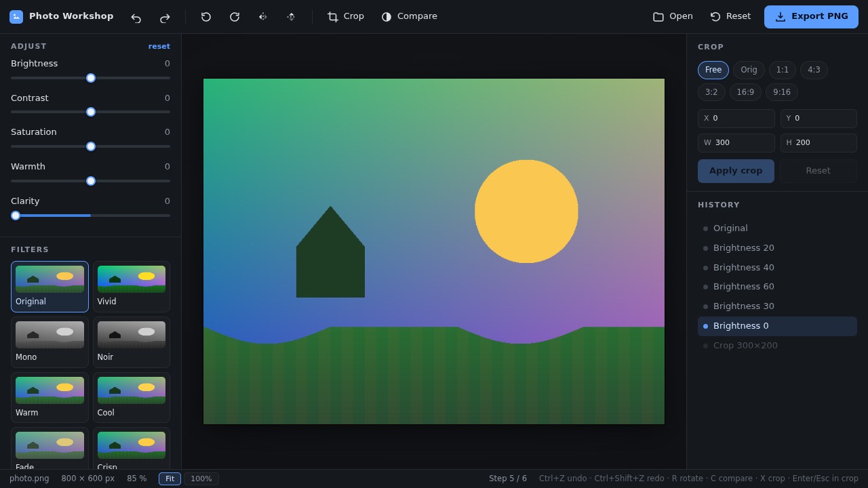Apply the Noir filter
The image size is (868, 488).
(x=132, y=342)
